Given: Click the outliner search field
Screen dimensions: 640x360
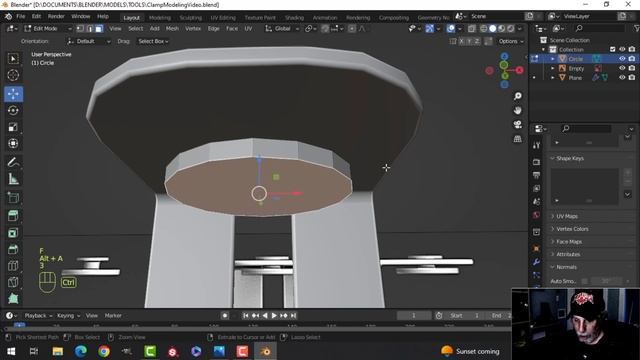Looking at the screenshot, I should coord(599,28).
